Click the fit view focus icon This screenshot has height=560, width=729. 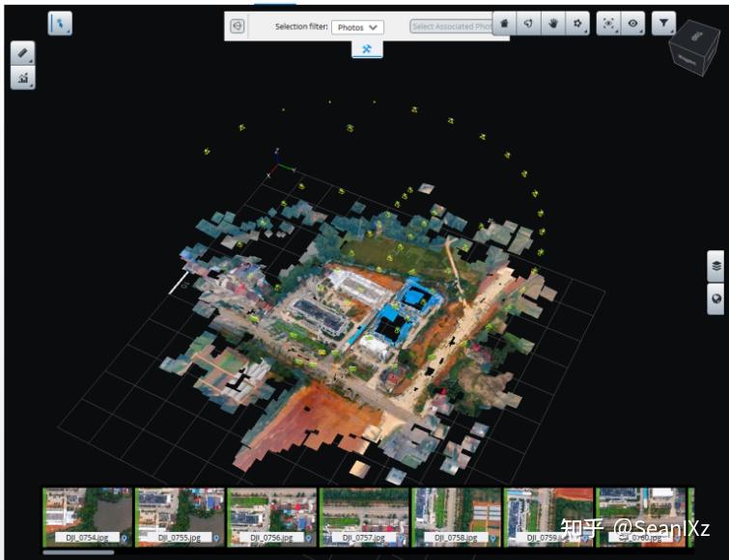(x=608, y=23)
